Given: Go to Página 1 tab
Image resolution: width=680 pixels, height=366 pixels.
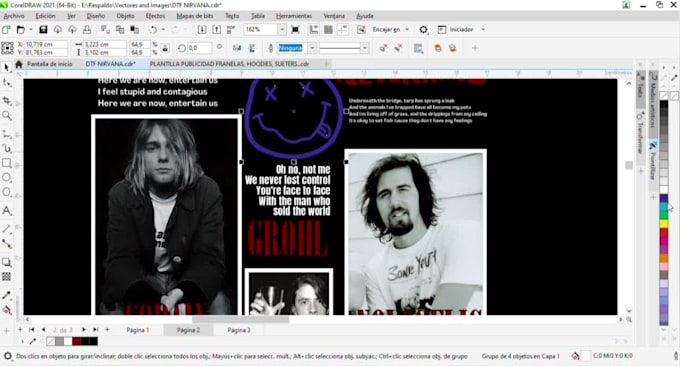Looking at the screenshot, I should pos(138,330).
